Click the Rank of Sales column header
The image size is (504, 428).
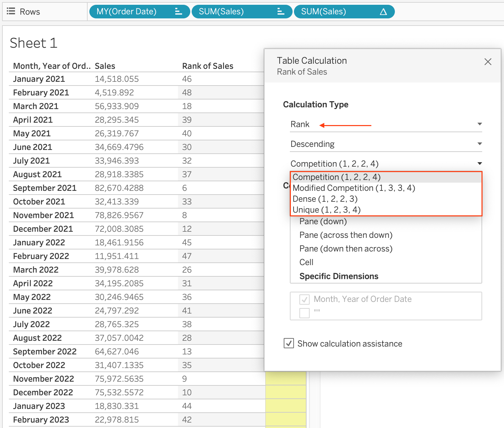[x=208, y=66]
